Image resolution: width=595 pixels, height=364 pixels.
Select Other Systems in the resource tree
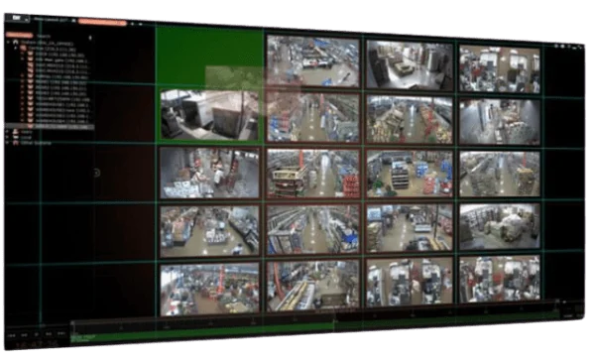(36, 143)
